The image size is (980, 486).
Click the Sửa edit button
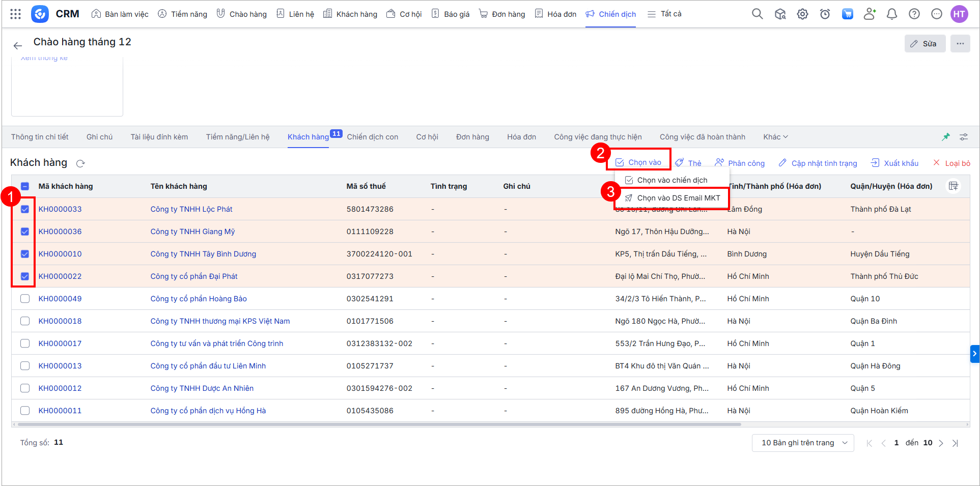[924, 44]
